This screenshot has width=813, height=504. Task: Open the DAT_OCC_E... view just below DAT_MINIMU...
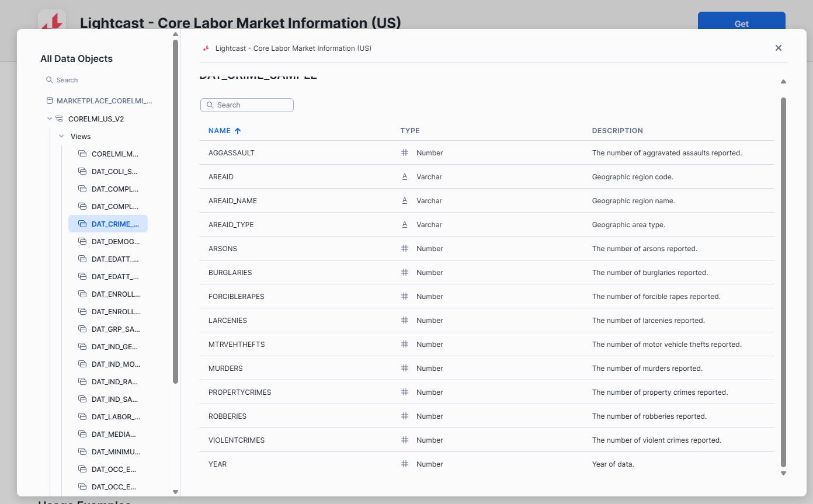108,469
